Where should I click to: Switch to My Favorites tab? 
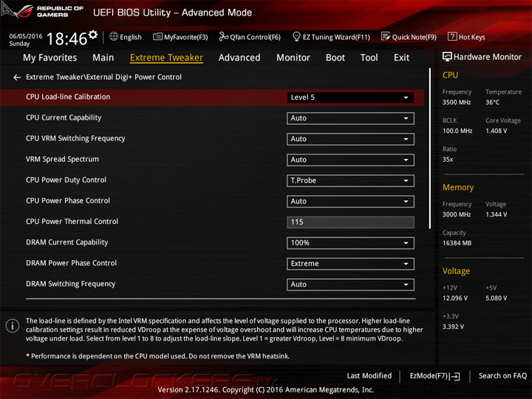pos(50,58)
